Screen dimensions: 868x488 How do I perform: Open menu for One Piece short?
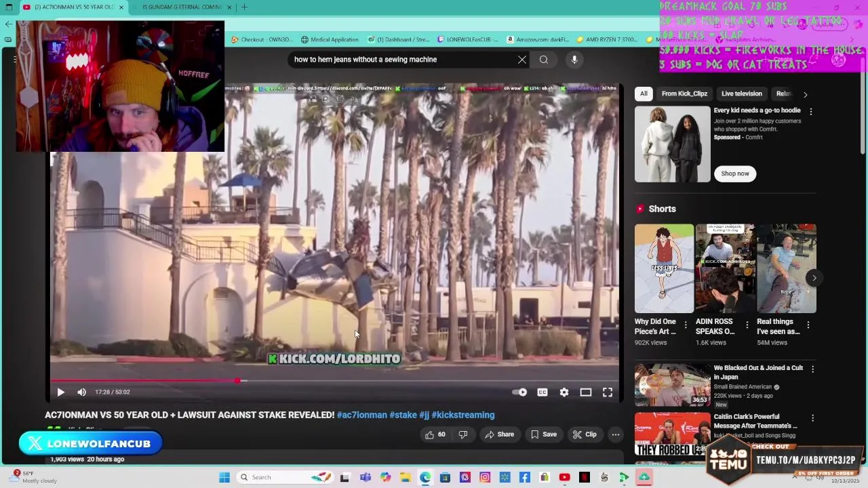(686, 325)
